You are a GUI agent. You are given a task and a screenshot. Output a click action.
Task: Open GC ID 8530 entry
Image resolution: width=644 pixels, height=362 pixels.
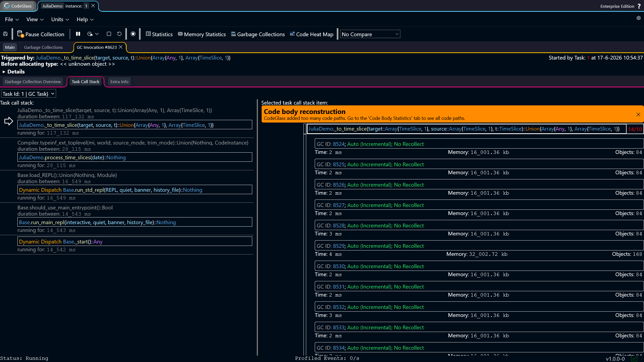(x=479, y=266)
